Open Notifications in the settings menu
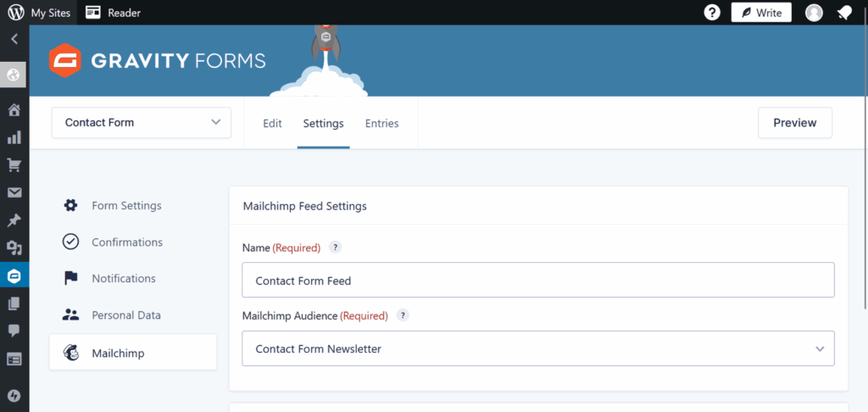This screenshot has width=868, height=412. point(124,278)
